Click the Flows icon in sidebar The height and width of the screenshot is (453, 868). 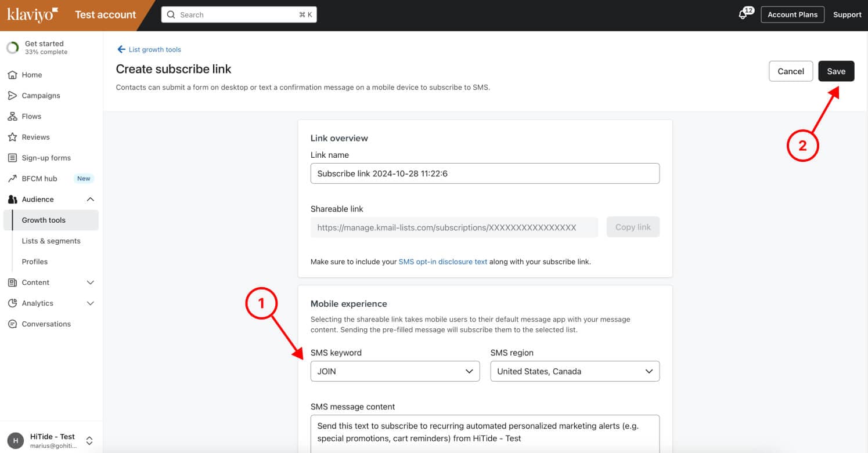point(12,117)
